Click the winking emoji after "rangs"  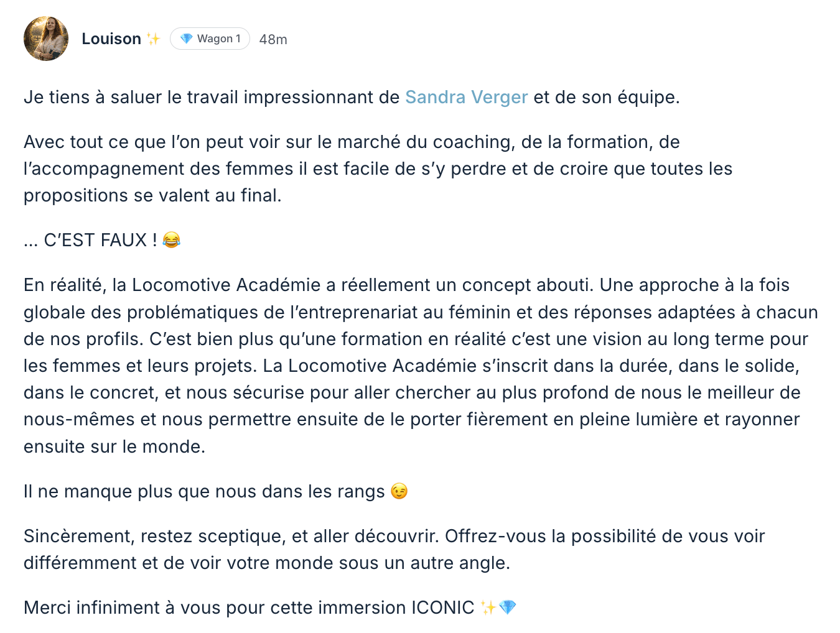399,491
